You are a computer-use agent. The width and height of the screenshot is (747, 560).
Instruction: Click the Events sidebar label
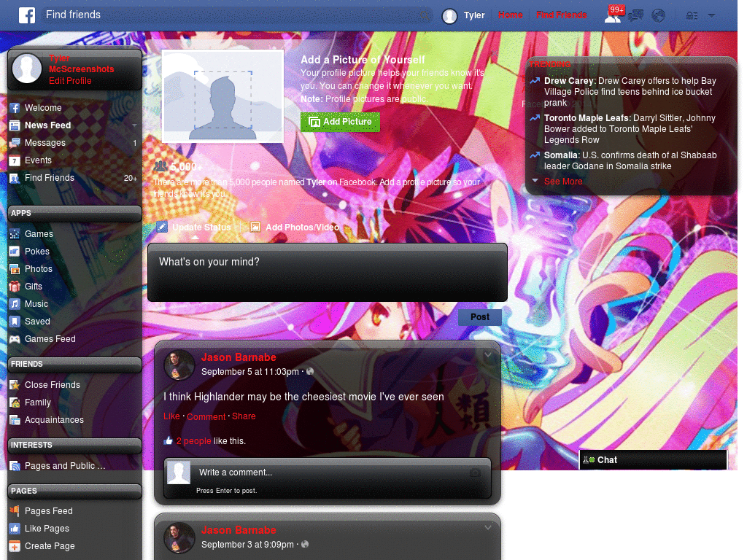[38, 160]
